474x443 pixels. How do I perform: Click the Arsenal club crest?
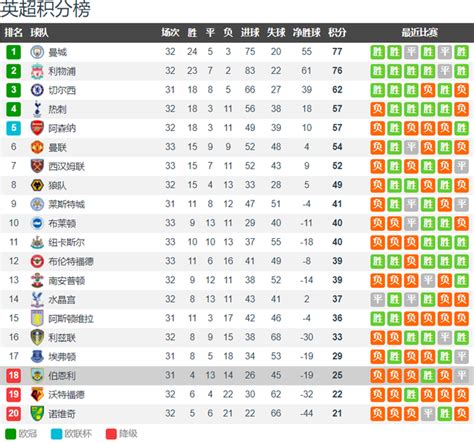pyautogui.click(x=37, y=128)
